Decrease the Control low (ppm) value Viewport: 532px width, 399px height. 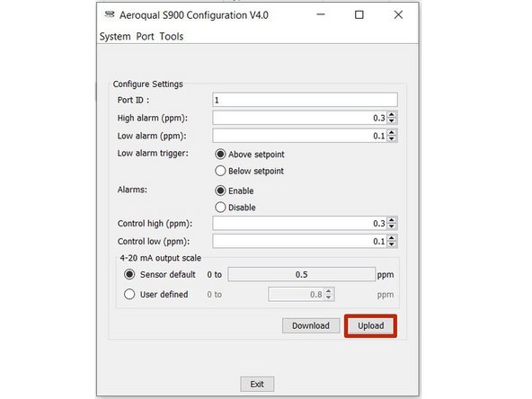392,244
